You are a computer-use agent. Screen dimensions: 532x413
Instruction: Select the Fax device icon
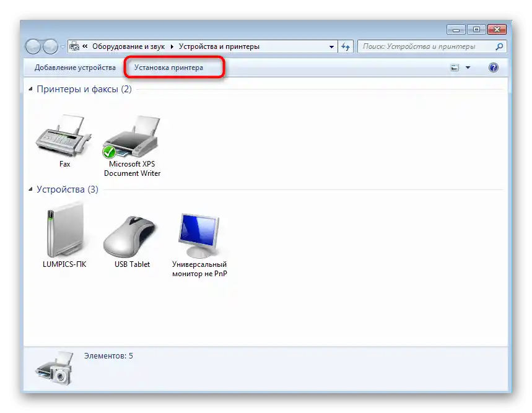[64, 136]
